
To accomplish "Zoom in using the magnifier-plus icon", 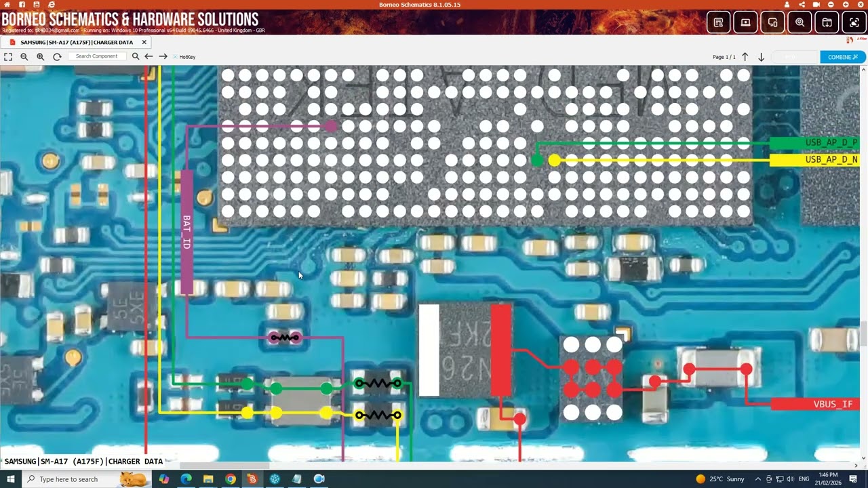I will 40,57.
